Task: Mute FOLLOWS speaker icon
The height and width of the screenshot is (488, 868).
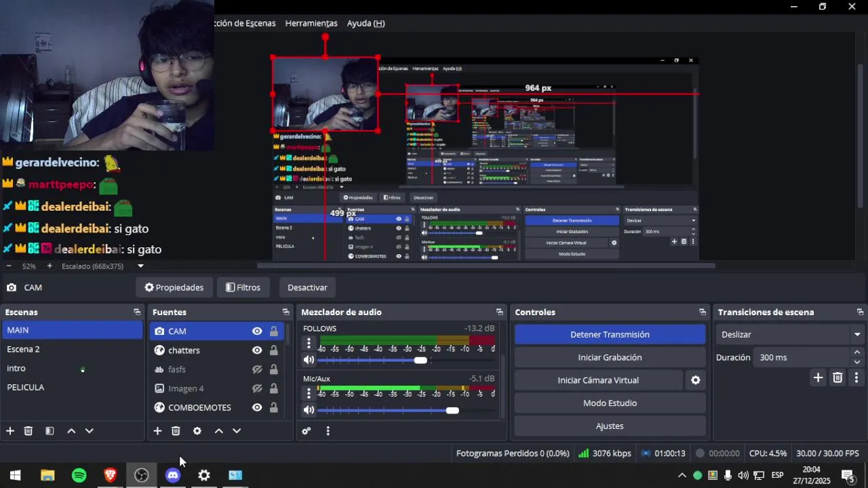Action: pos(309,360)
